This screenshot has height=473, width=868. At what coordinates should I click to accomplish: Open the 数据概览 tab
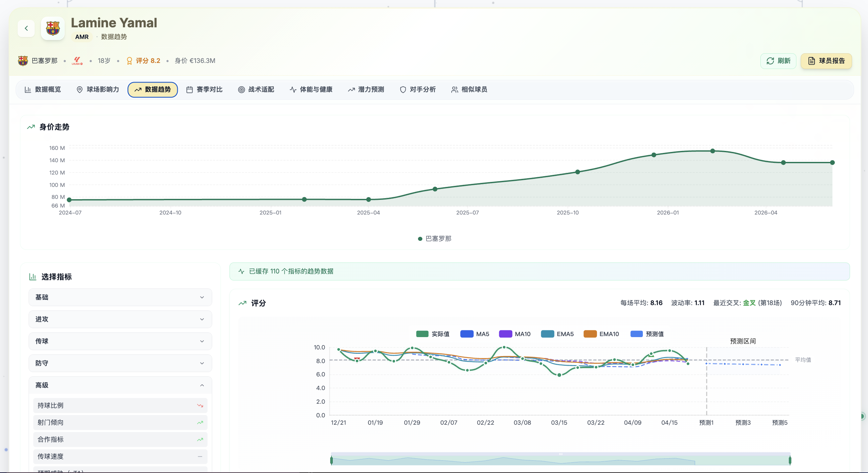coord(42,90)
